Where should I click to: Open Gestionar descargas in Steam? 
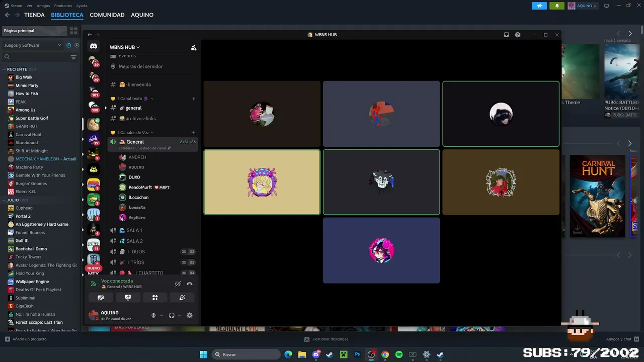[x=326, y=339]
